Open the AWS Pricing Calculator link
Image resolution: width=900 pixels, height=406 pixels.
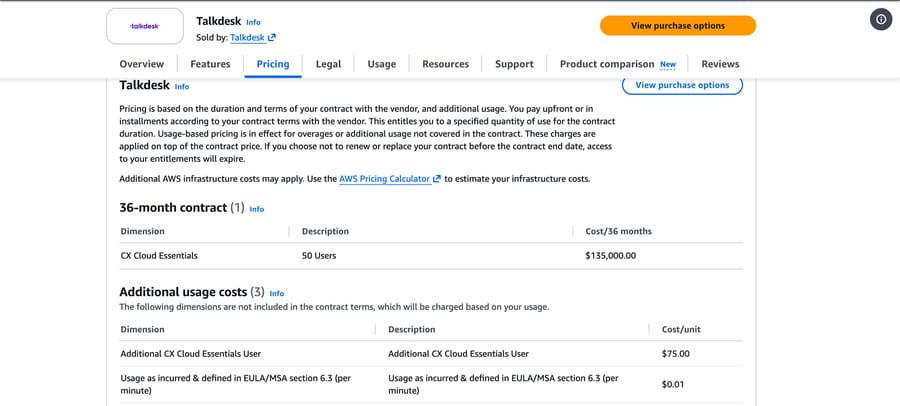click(x=385, y=179)
